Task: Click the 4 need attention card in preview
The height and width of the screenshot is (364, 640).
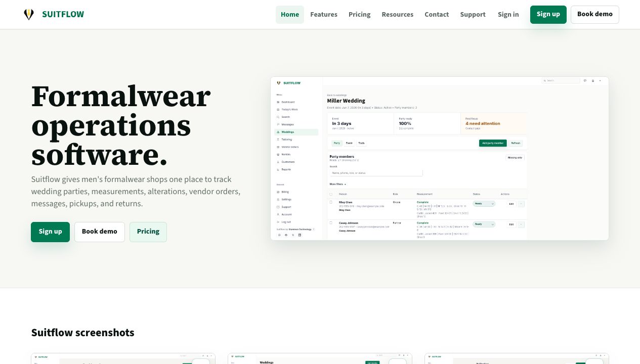Action: pos(494,123)
